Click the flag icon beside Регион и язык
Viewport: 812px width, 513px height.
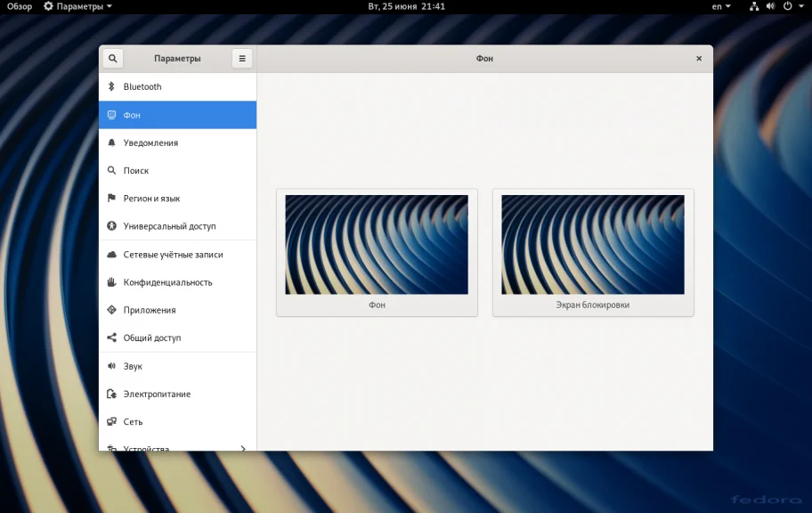pos(111,198)
